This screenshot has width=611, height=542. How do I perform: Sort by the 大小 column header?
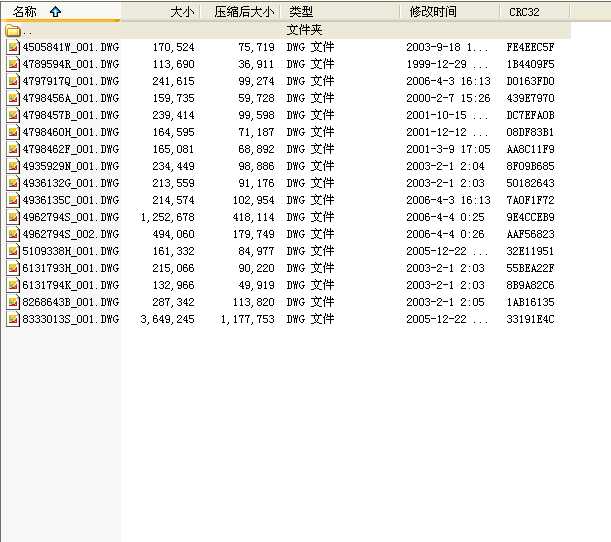[161, 11]
